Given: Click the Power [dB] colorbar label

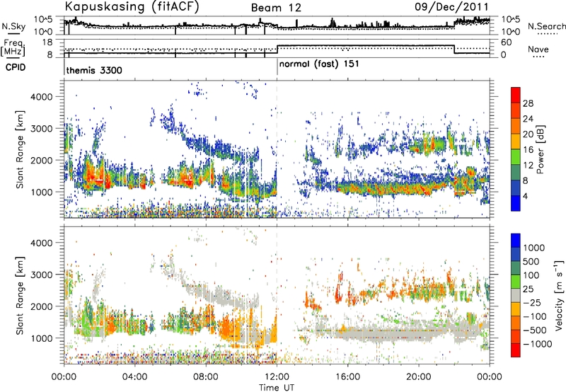Looking at the screenshot, I should 541,149.
